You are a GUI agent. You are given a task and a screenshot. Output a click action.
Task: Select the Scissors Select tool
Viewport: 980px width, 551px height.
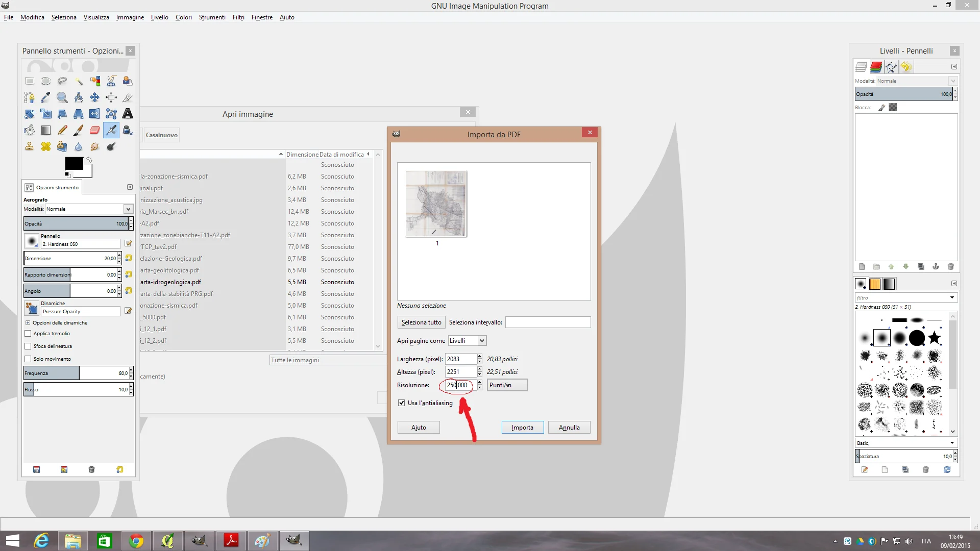pyautogui.click(x=111, y=81)
